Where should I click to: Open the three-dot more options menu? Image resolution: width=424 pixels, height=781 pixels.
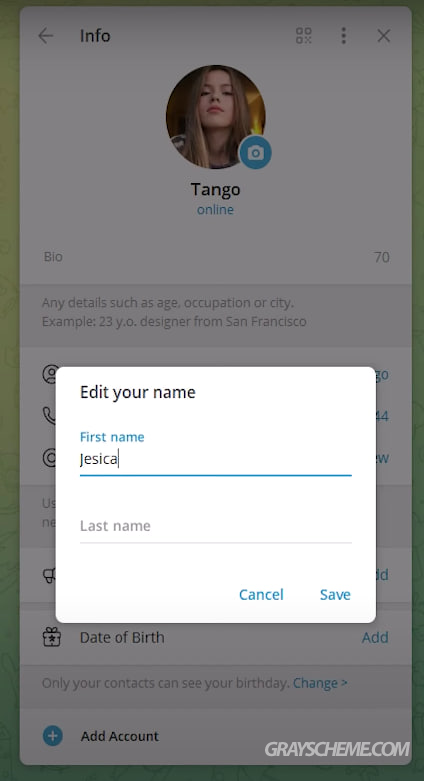click(343, 36)
